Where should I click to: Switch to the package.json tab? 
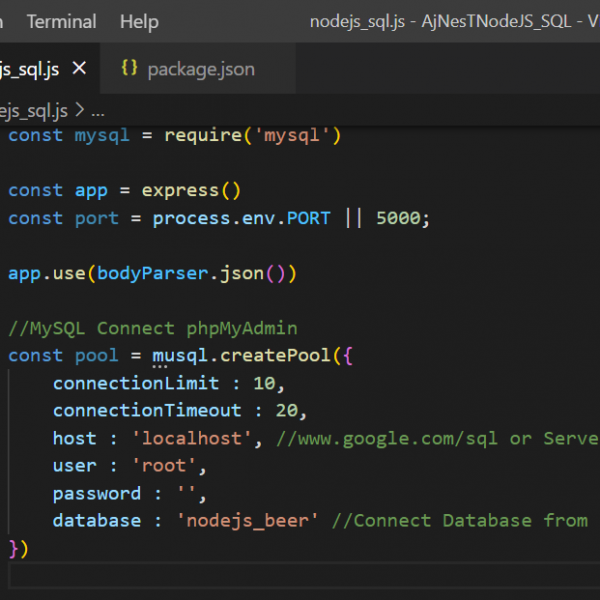200,69
